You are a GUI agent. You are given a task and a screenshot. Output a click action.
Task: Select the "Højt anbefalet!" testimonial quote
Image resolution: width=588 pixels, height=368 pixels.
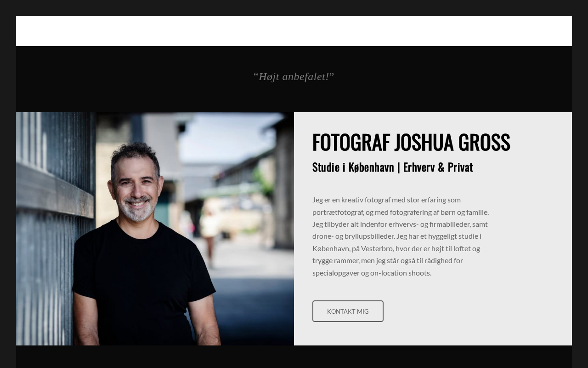click(294, 76)
